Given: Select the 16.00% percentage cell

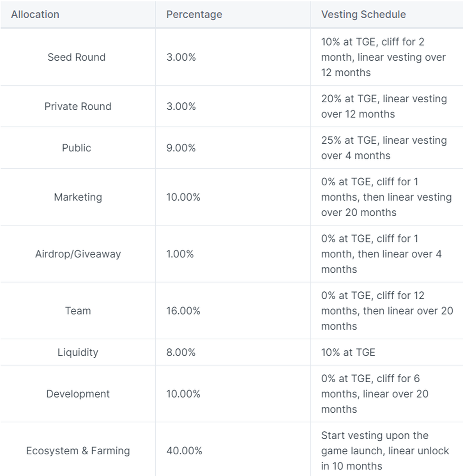Looking at the screenshot, I should [x=183, y=311].
